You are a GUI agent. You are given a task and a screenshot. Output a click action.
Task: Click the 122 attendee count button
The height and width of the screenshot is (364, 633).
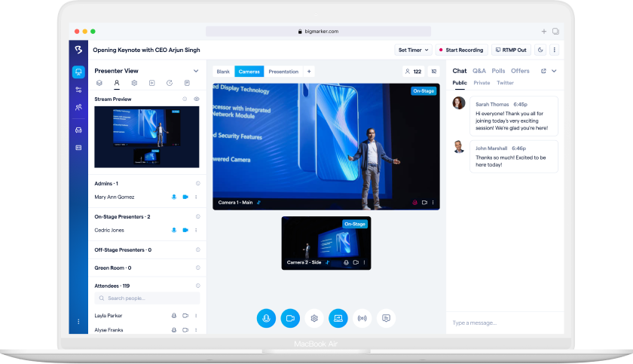[x=414, y=72]
